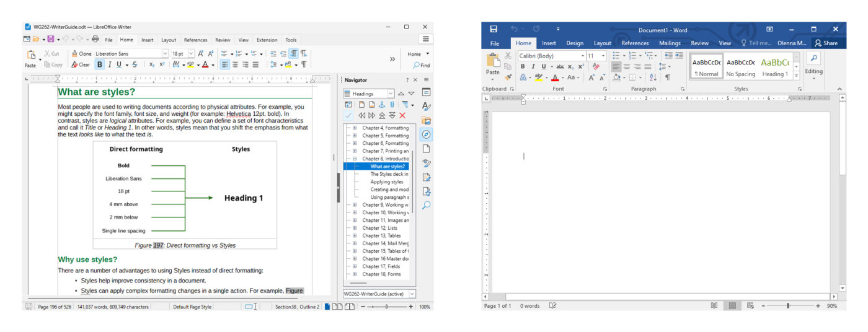Click the Save icon in Word title bar
The width and height of the screenshot is (868, 332).
point(494,29)
